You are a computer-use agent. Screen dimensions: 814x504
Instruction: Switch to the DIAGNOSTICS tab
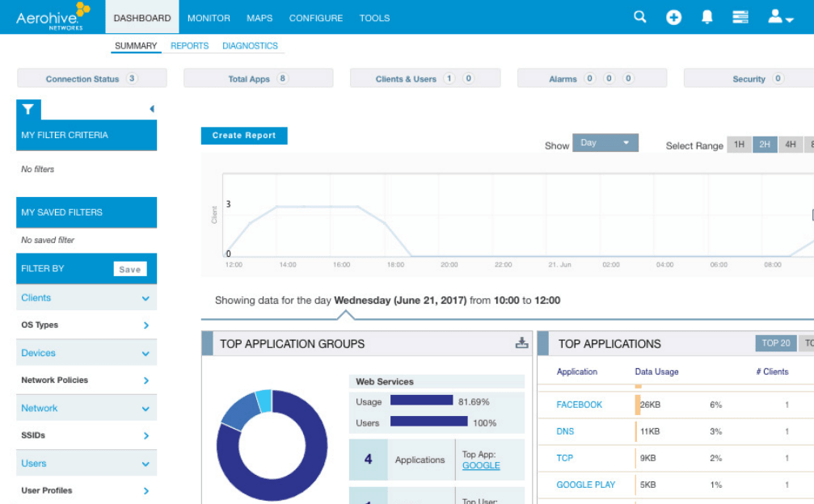click(x=251, y=45)
